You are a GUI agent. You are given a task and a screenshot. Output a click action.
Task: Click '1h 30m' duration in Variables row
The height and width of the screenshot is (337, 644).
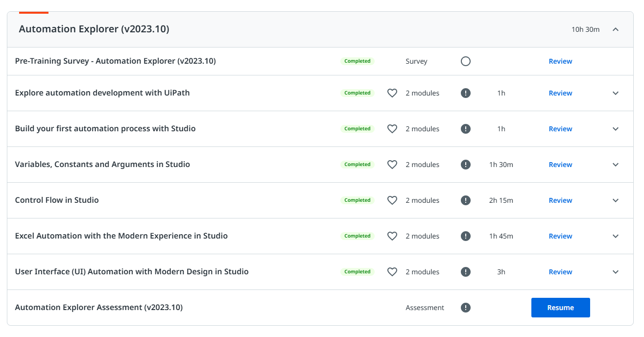pyautogui.click(x=501, y=165)
